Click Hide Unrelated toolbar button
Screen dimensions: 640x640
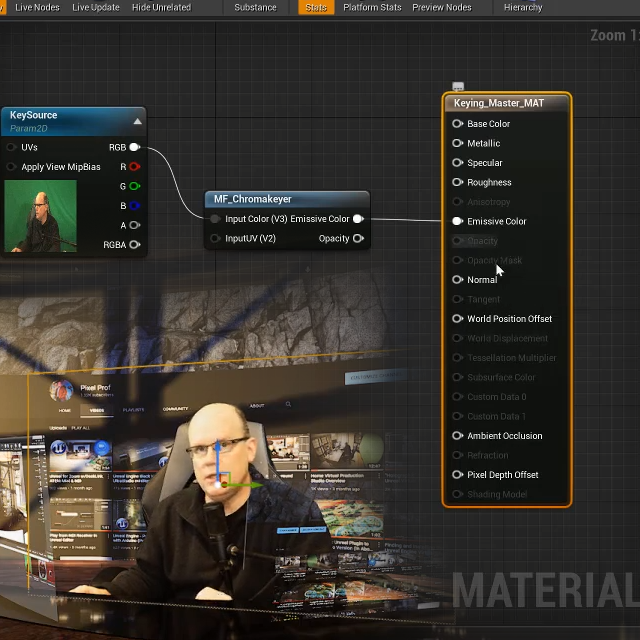161,7
